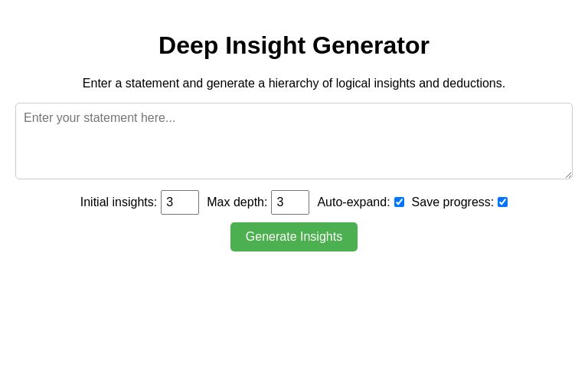Click into the Max depth number field
The width and height of the screenshot is (588, 368).
pyautogui.click(x=290, y=202)
